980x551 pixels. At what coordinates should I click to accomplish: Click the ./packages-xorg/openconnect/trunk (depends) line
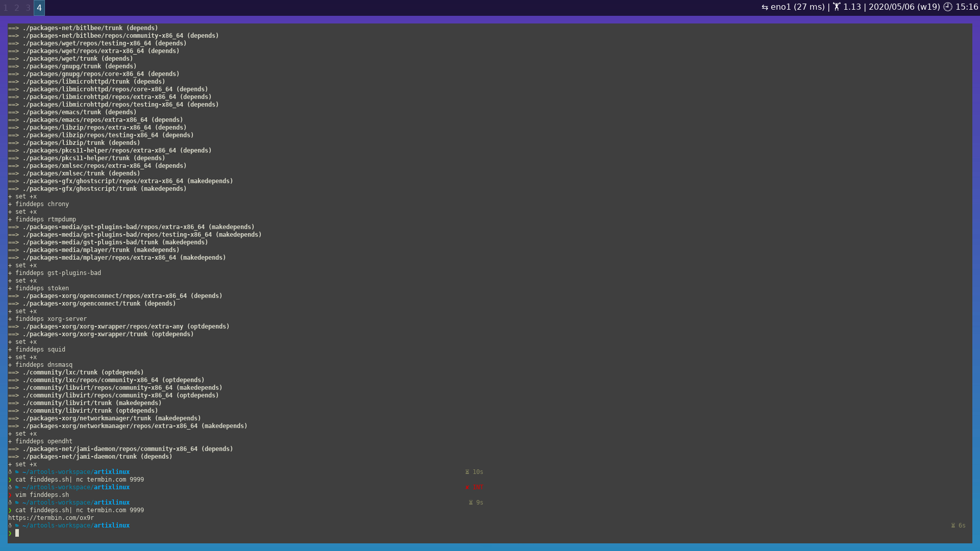pos(92,304)
